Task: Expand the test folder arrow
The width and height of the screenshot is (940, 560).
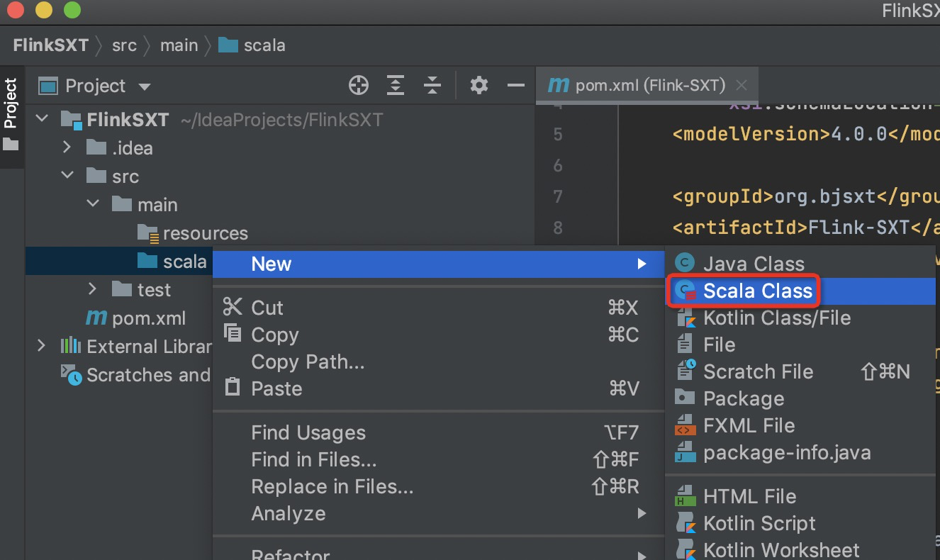Action: (x=93, y=289)
